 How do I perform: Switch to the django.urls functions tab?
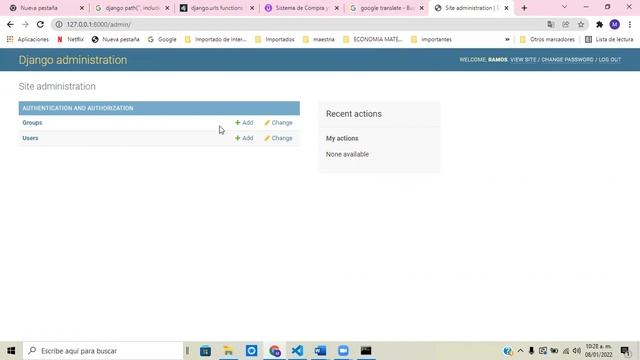216,8
